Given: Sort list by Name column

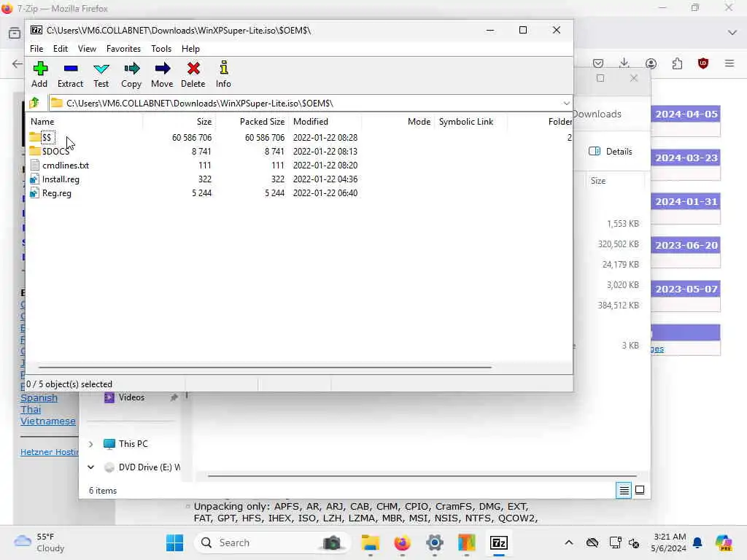Looking at the screenshot, I should [x=85, y=122].
